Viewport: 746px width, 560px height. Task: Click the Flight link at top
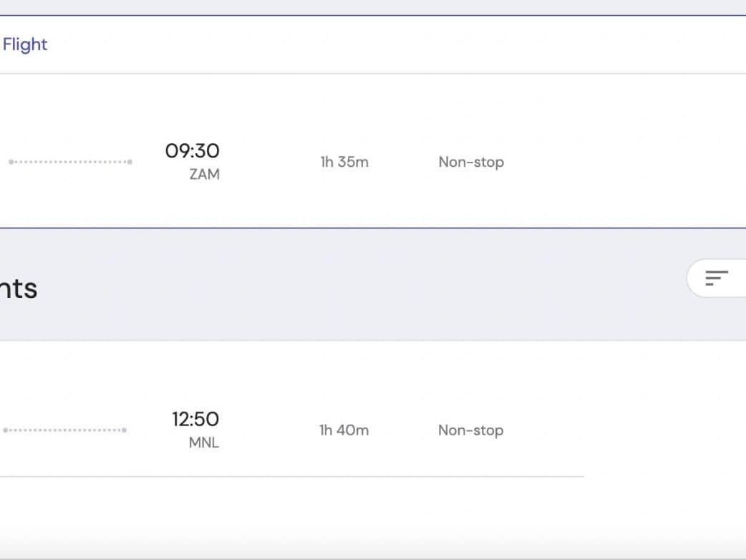pos(25,44)
